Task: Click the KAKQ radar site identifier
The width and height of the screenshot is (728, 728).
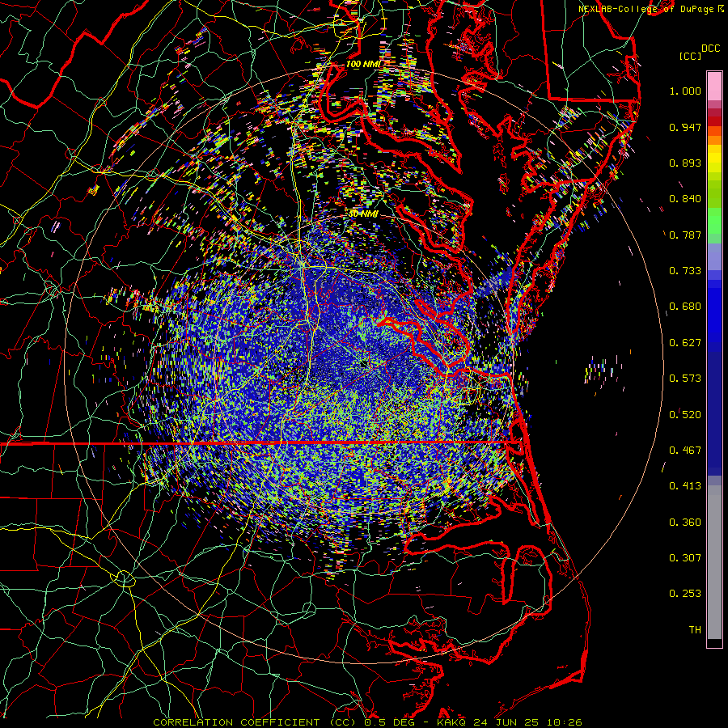Action: (x=452, y=722)
